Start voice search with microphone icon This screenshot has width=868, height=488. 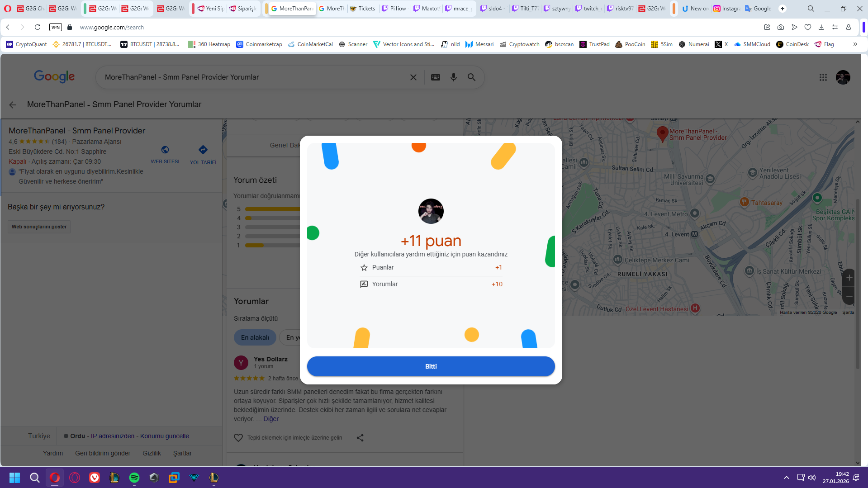click(454, 77)
